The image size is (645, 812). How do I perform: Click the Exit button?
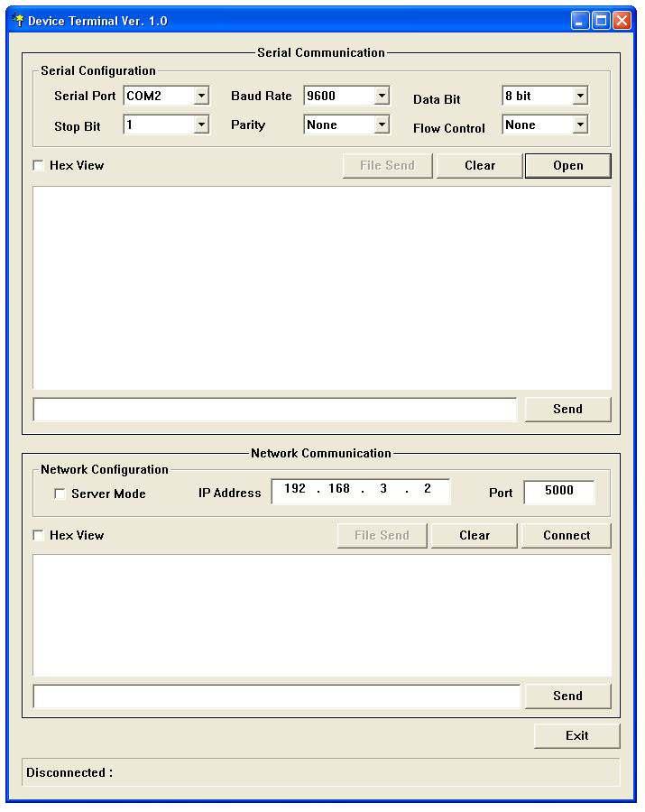coord(576,736)
